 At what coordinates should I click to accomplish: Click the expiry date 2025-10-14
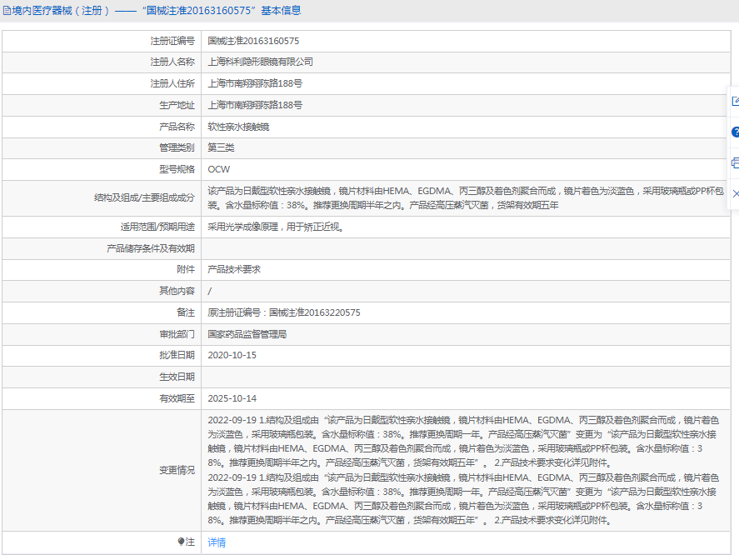(232, 398)
